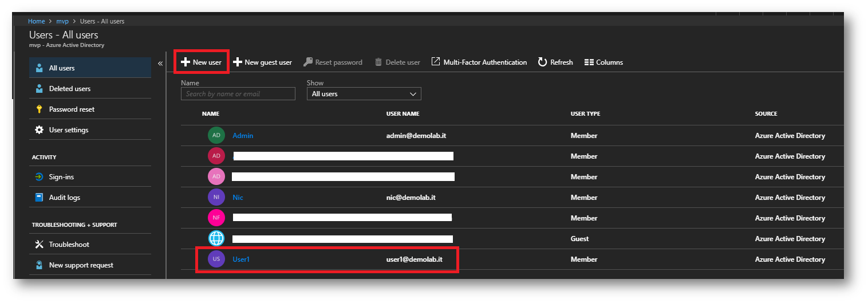The image size is (868, 303).
Task: Click the New guest user button label
Action: point(269,62)
